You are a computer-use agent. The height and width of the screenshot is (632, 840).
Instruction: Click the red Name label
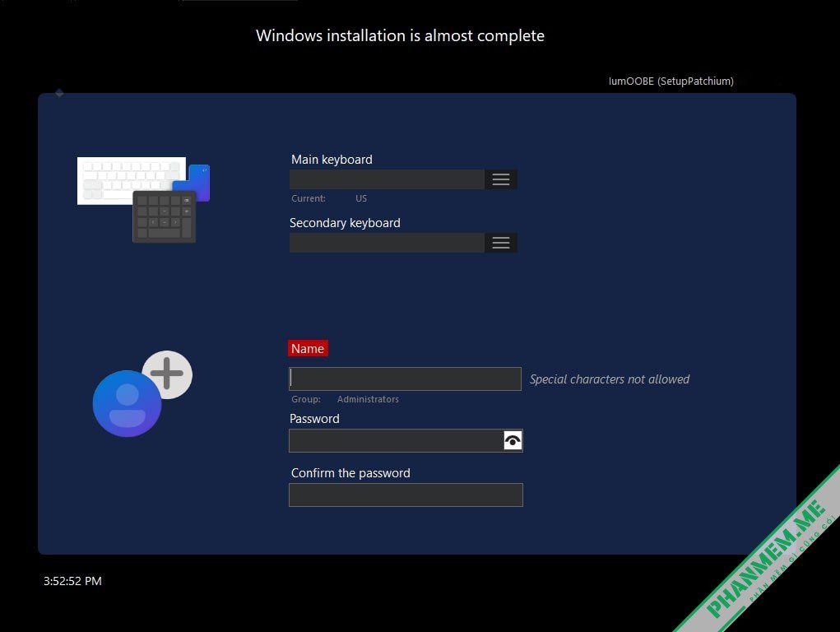pyautogui.click(x=308, y=348)
